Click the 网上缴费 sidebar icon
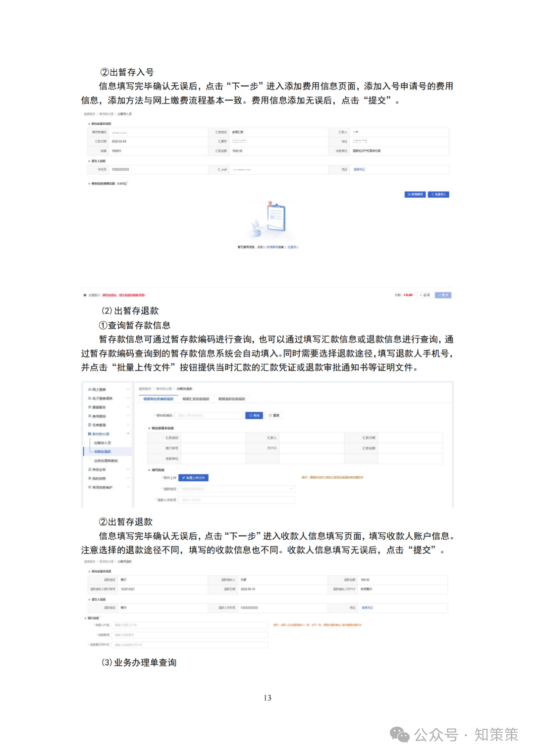The image size is (535, 756). (90, 390)
